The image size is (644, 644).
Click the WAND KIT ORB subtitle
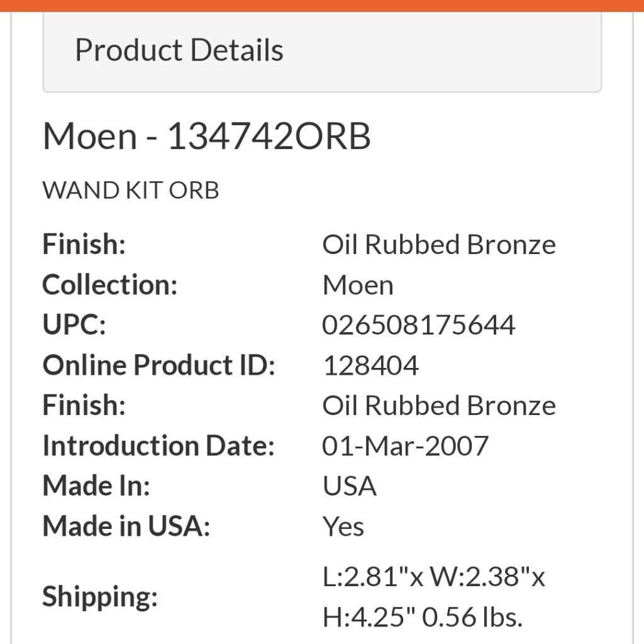click(x=130, y=190)
